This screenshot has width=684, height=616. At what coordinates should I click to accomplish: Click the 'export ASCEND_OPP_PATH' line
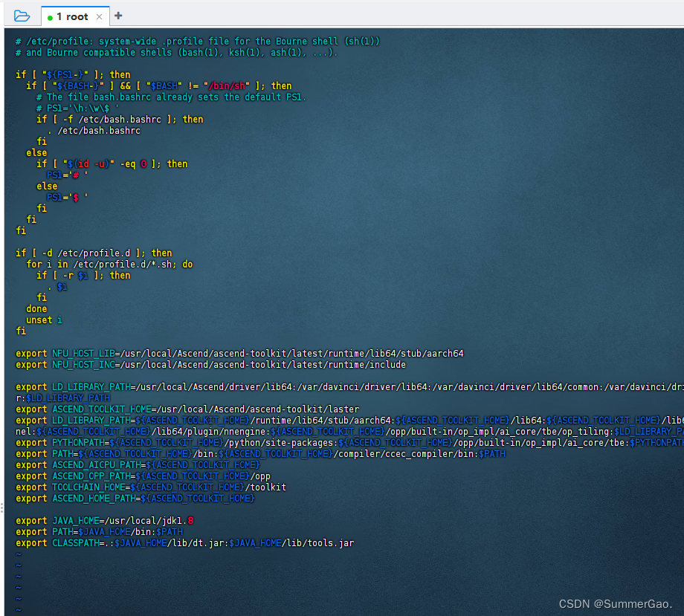coord(143,476)
